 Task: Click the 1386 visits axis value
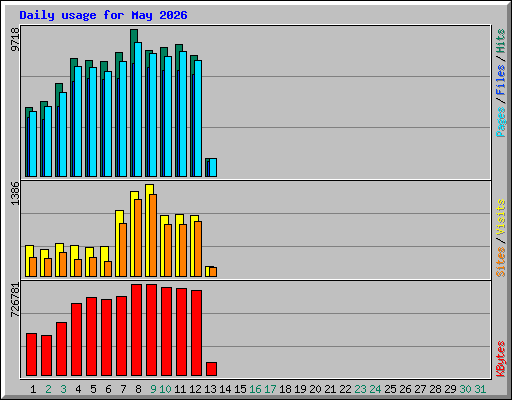(x=15, y=193)
